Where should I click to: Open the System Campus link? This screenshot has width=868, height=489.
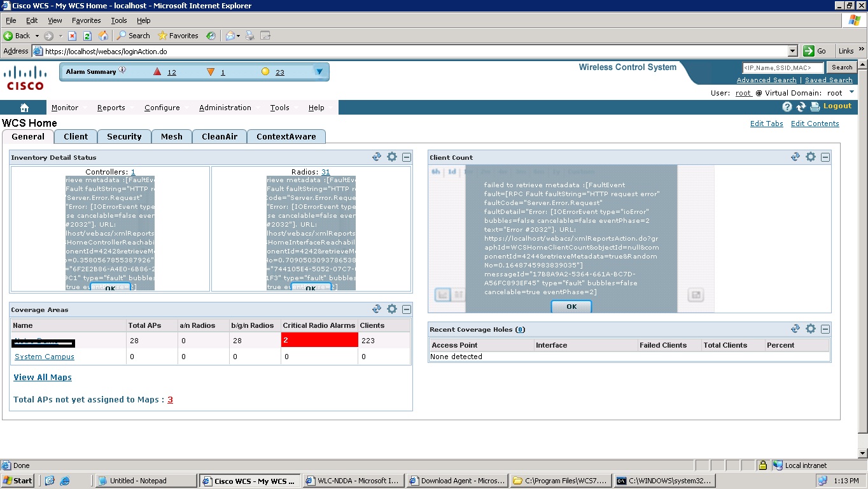click(45, 357)
